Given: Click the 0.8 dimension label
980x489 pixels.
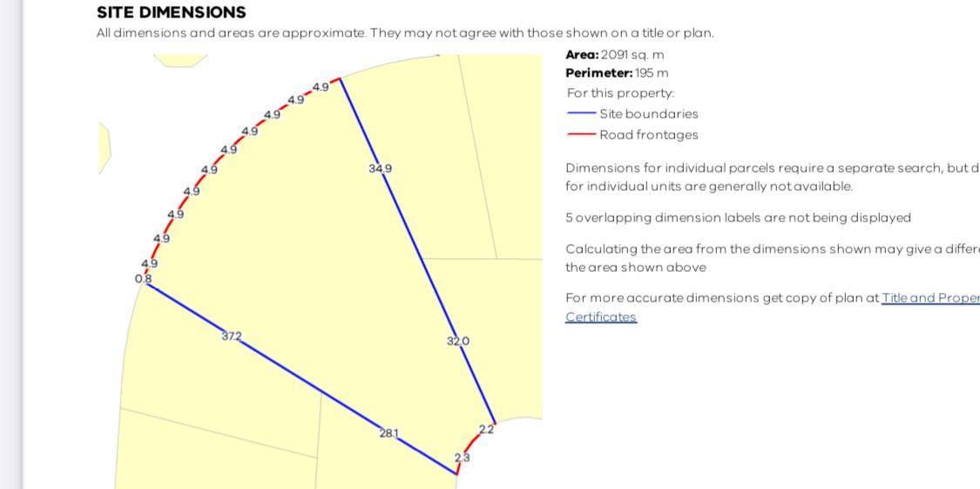Looking at the screenshot, I should pos(143,279).
